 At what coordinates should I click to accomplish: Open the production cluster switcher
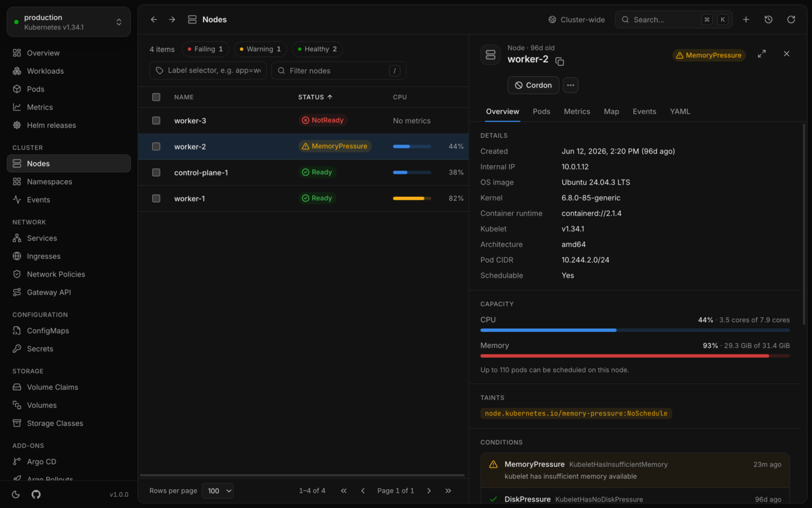(69, 22)
